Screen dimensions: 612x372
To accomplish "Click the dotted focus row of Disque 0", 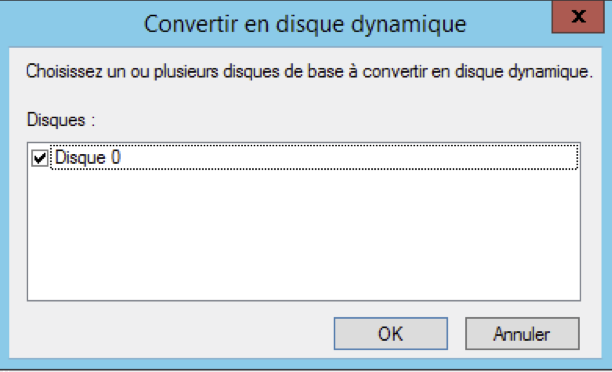I will (x=314, y=157).
